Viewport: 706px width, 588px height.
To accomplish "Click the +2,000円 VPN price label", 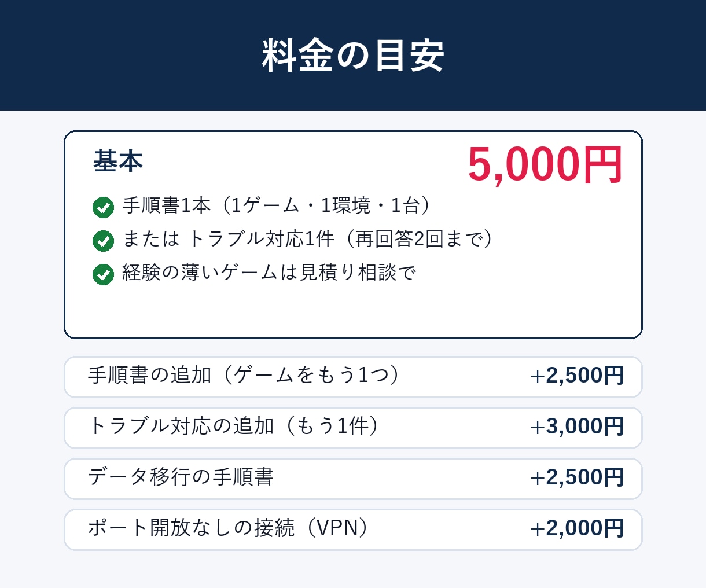I will [x=577, y=528].
